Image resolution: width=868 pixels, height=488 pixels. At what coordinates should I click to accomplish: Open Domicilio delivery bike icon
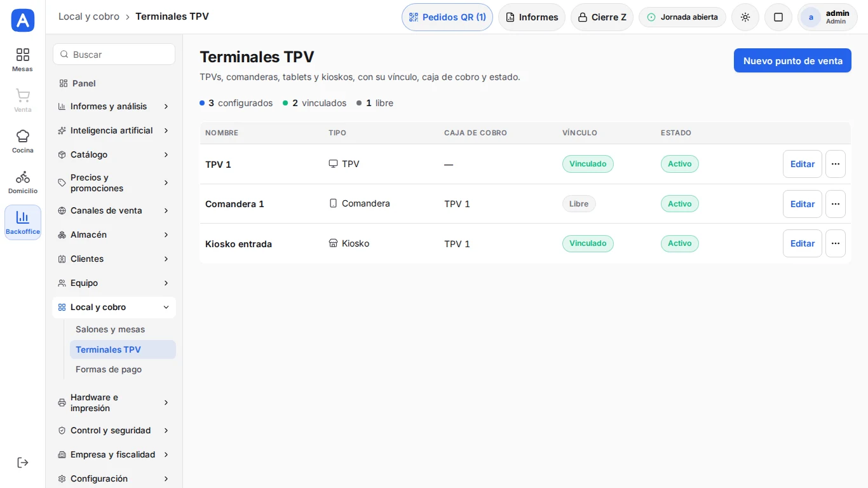[x=23, y=182]
